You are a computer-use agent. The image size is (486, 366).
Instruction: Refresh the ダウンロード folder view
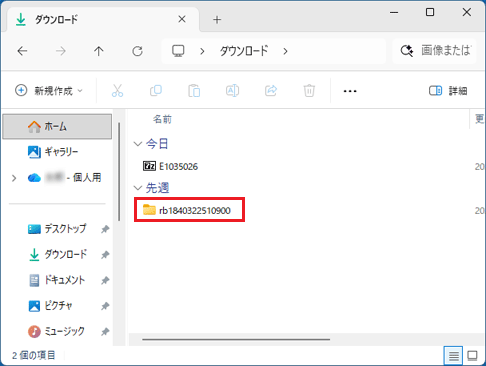[x=137, y=51]
